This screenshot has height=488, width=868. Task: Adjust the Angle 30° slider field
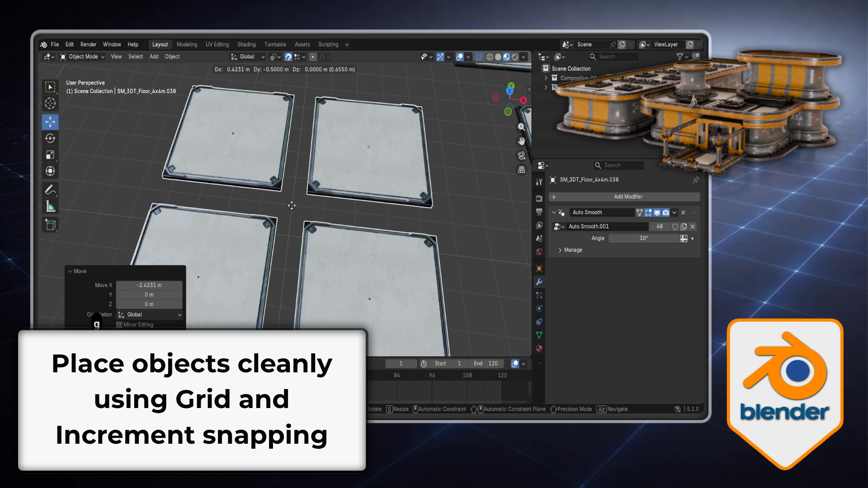pos(643,238)
